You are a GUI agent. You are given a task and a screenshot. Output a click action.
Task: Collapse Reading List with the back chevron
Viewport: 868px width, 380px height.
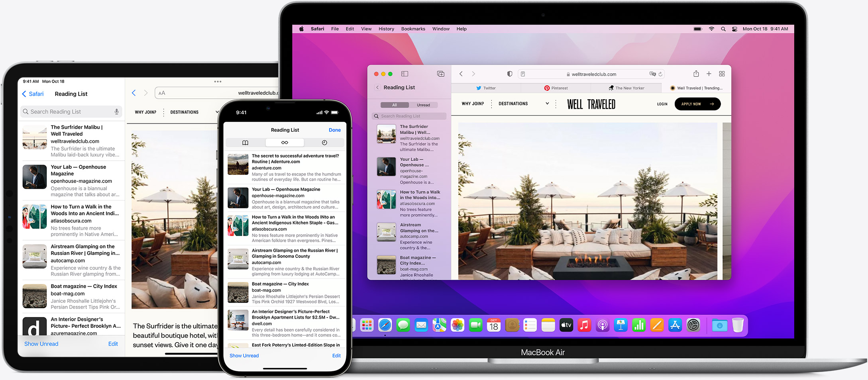pos(377,88)
